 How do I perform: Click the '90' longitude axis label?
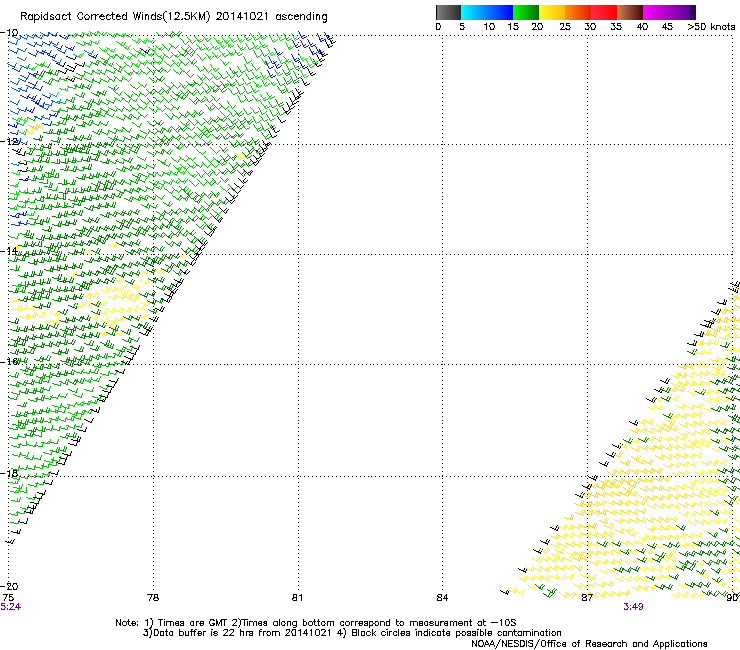[732, 598]
